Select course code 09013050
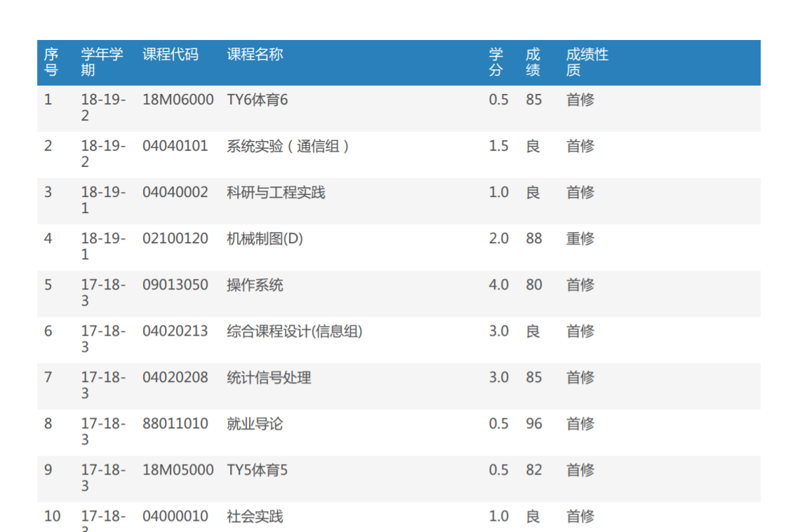Screen dimensions: 804x532 point(175,285)
